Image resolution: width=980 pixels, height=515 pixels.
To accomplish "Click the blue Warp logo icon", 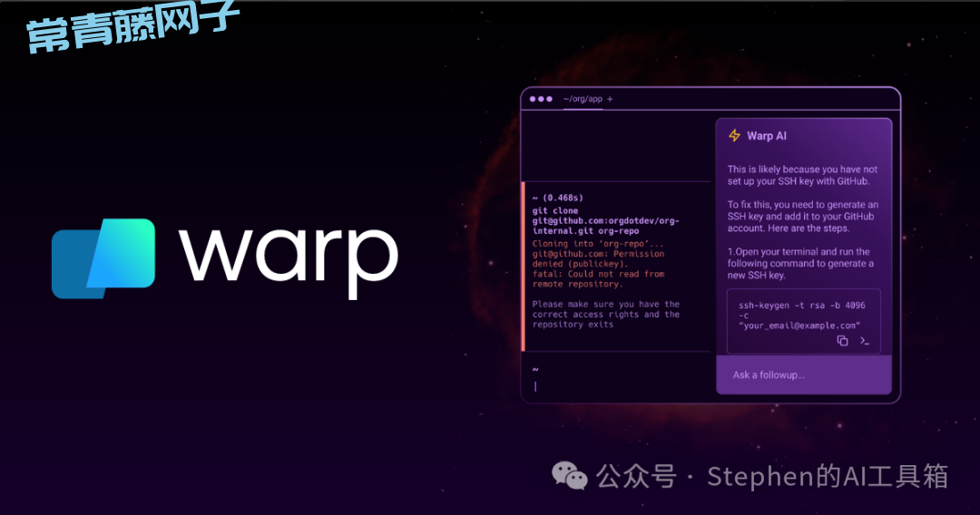I will (103, 258).
